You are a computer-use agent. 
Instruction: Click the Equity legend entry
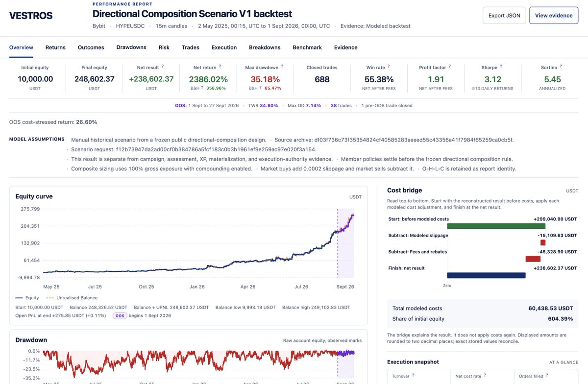pyautogui.click(x=27, y=298)
